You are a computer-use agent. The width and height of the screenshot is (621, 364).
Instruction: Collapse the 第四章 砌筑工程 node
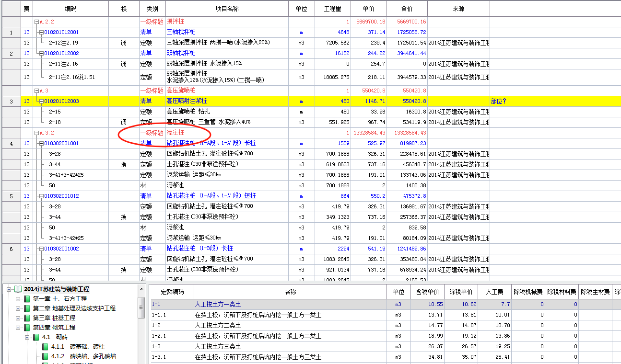click(x=18, y=328)
